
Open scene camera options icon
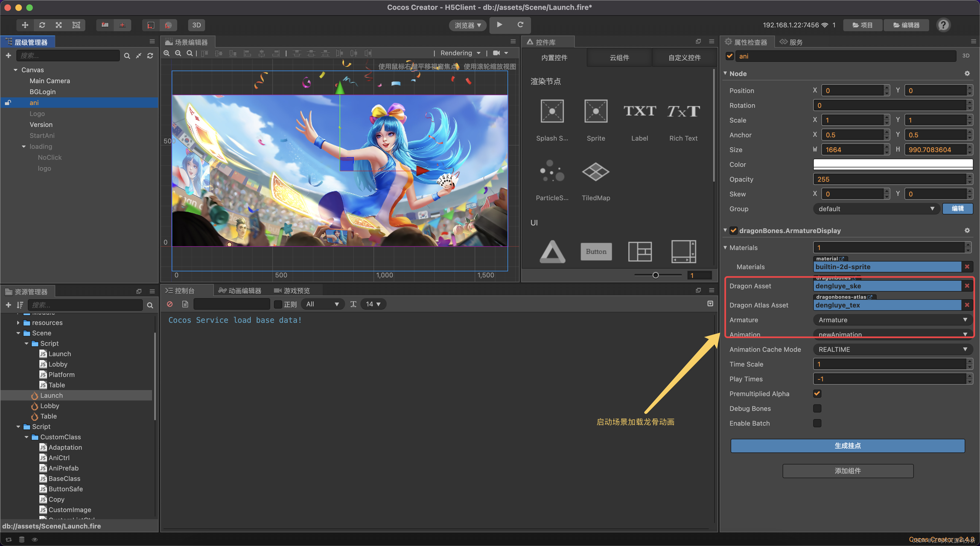[x=500, y=53]
